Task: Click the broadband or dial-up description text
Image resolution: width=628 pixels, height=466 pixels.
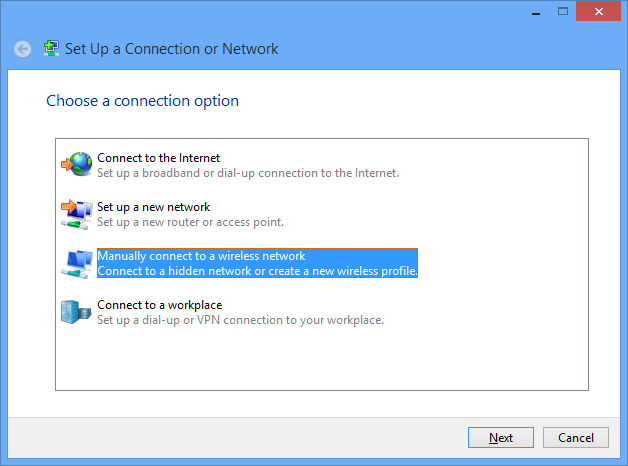Action: 248,173
